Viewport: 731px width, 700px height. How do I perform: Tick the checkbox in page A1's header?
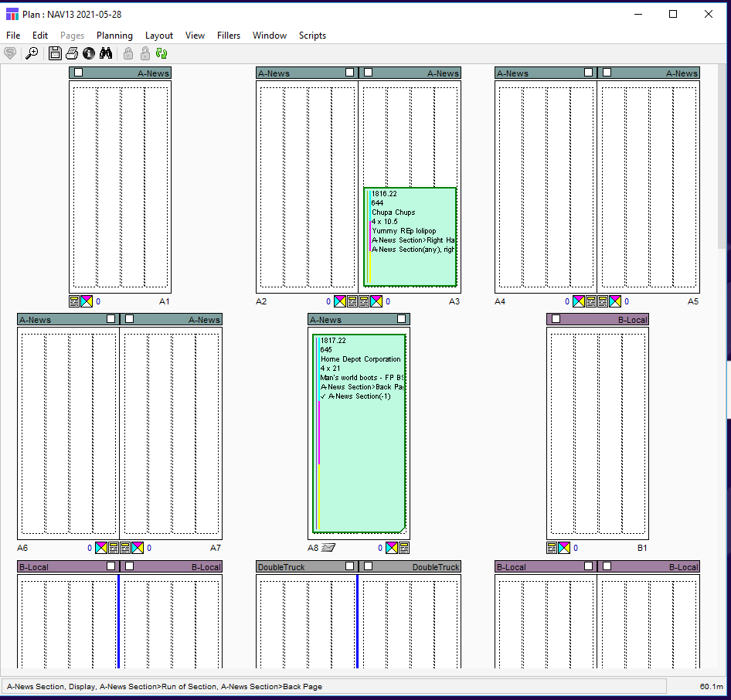click(79, 73)
